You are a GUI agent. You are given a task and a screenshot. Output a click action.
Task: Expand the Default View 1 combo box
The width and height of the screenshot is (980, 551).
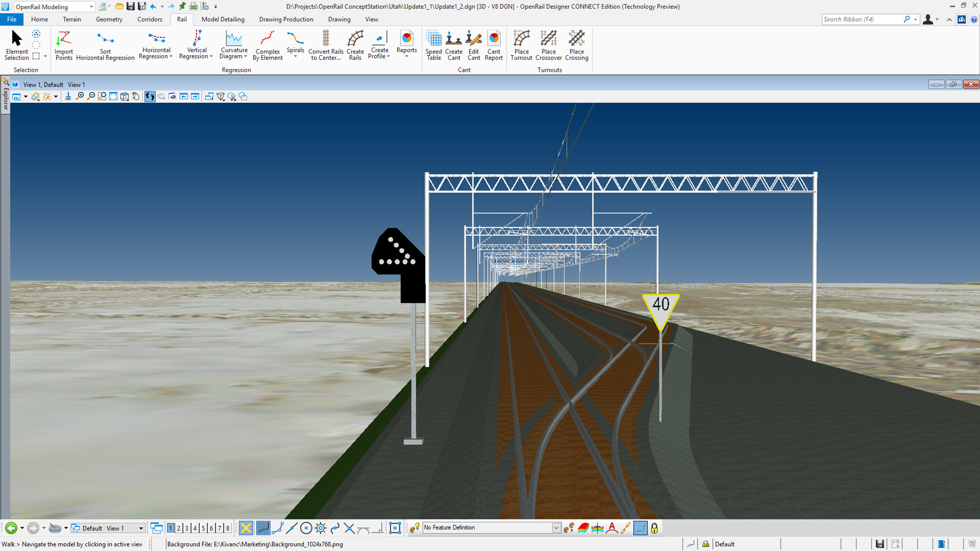point(141,528)
